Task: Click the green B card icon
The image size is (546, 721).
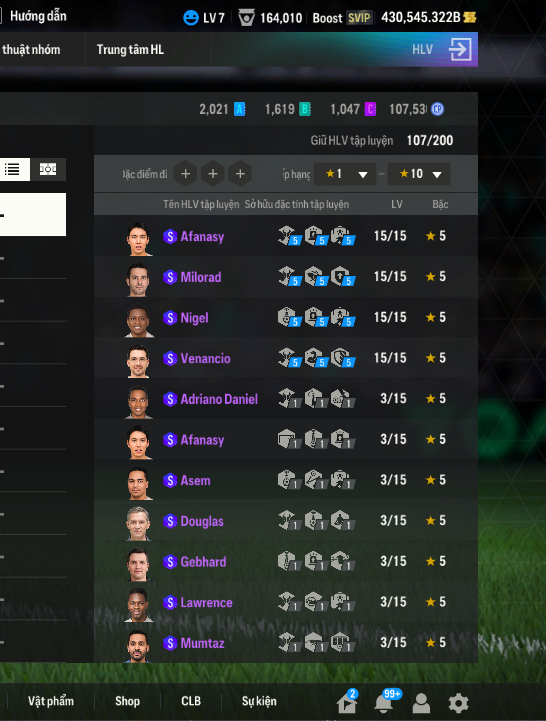Action: (305, 109)
